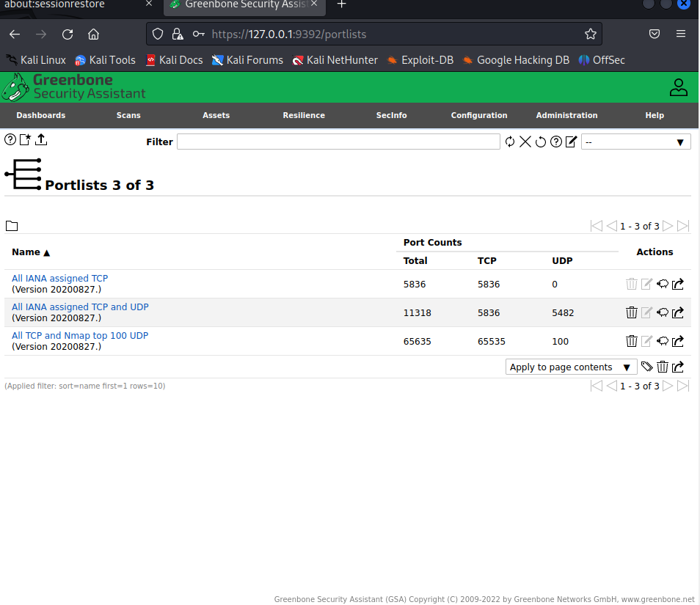Clone the All IANA assigned TCP and UDP portlist
Viewport: 700px width, 605px height.
click(663, 312)
